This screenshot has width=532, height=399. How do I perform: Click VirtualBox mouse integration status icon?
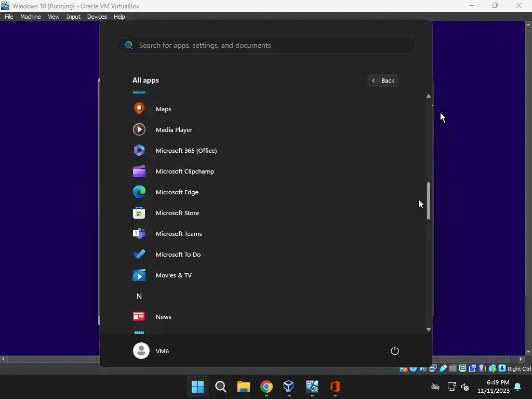point(493,368)
